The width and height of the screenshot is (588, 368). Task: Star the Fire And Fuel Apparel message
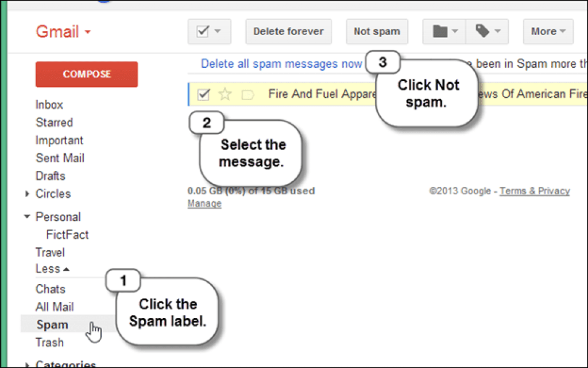(x=225, y=94)
